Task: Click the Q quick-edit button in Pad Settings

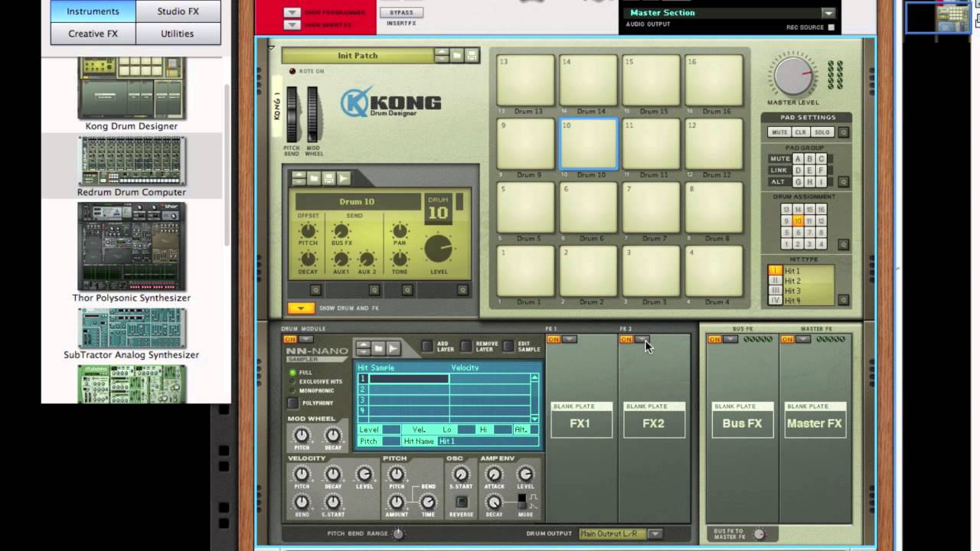Action: [843, 132]
